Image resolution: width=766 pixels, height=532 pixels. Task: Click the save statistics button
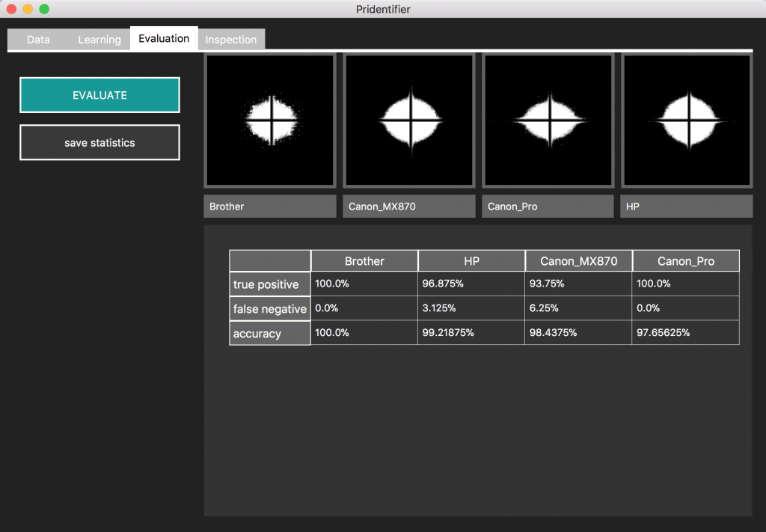click(99, 143)
